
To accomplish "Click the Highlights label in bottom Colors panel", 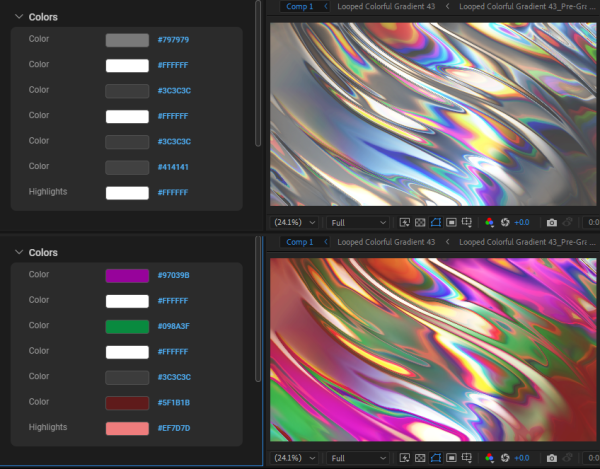I will 48,427.
